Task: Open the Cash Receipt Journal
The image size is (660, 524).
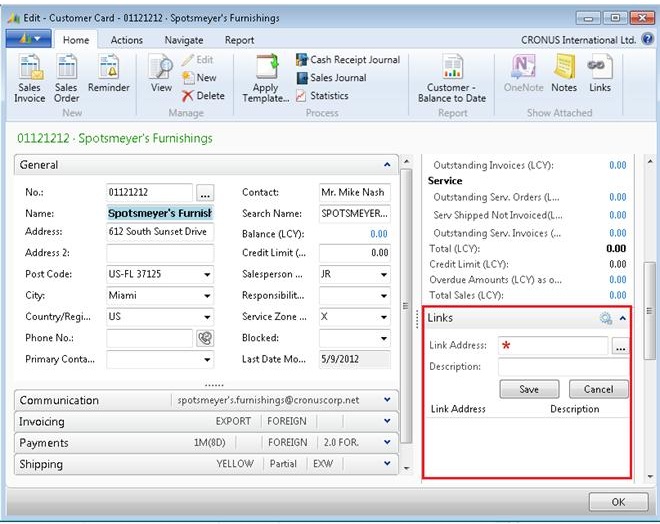Action: coord(347,60)
